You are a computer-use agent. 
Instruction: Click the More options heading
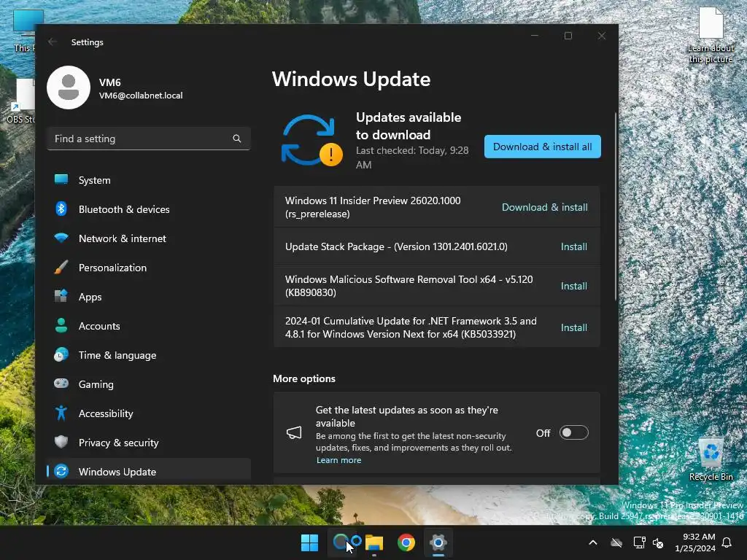point(304,378)
